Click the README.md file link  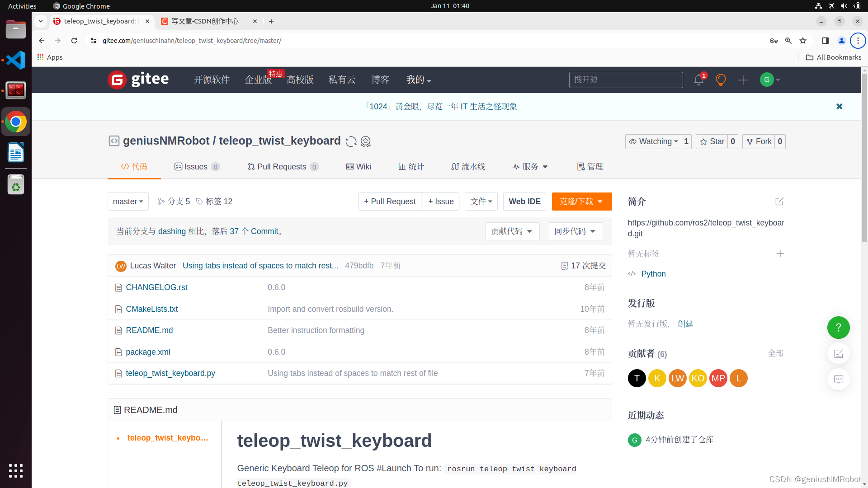click(x=148, y=330)
